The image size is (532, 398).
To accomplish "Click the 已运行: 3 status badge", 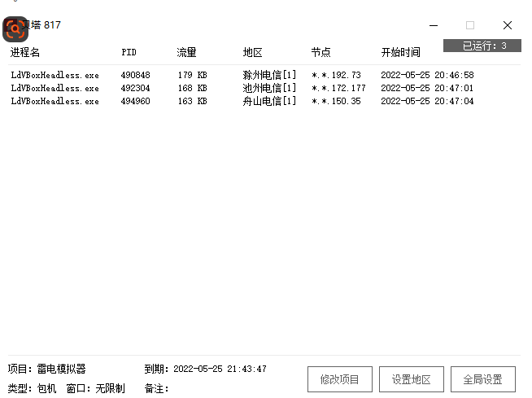I will (482, 46).
